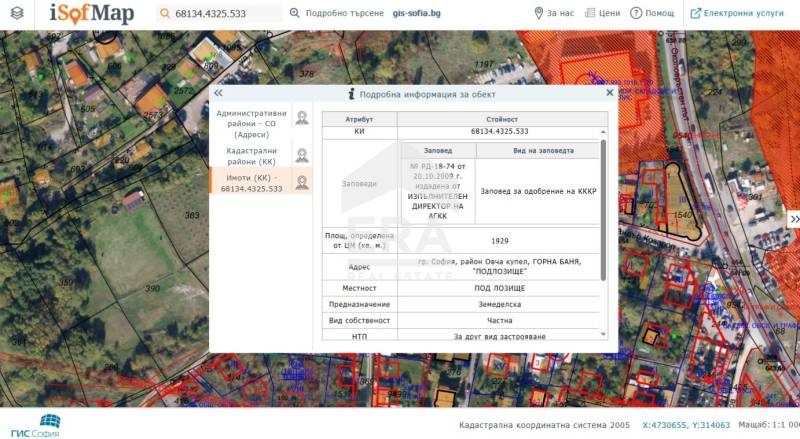This screenshot has height=439, width=800.
Task: Click the info icon in dialog title
Action: 352,93
